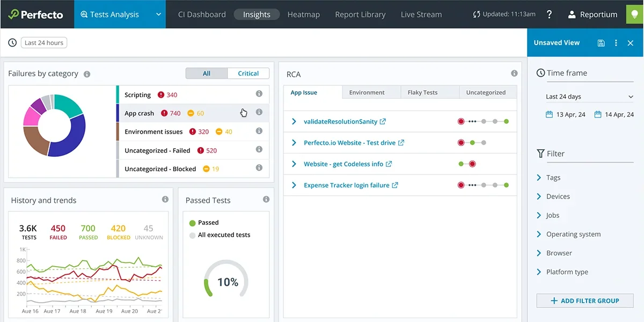Click the Passed Tests info icon
644x322 pixels.
click(266, 199)
